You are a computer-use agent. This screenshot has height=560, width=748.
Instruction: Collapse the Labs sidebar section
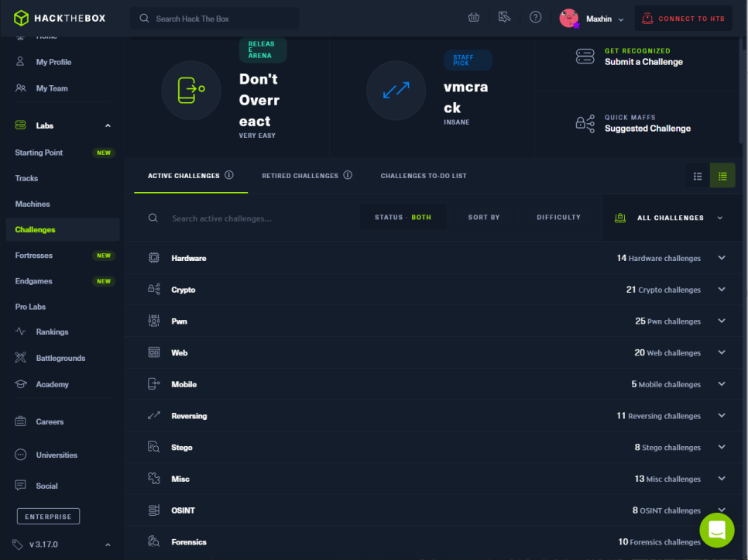point(108,125)
